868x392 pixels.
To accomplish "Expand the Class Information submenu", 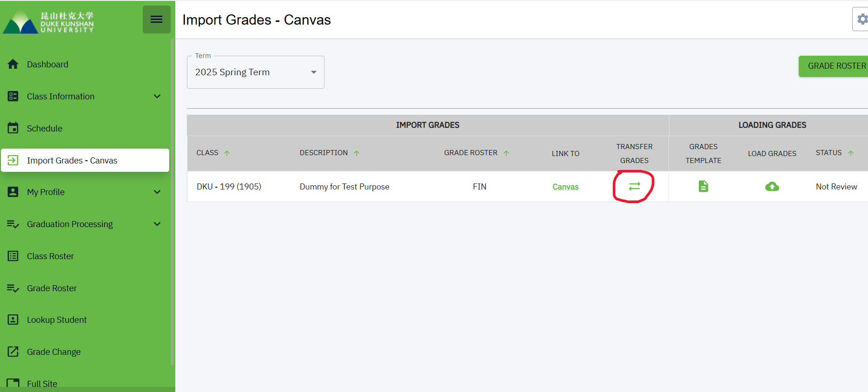I will click(x=157, y=96).
